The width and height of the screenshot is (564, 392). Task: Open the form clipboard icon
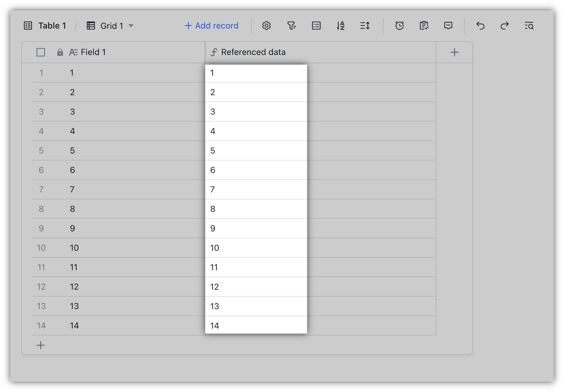coord(424,26)
